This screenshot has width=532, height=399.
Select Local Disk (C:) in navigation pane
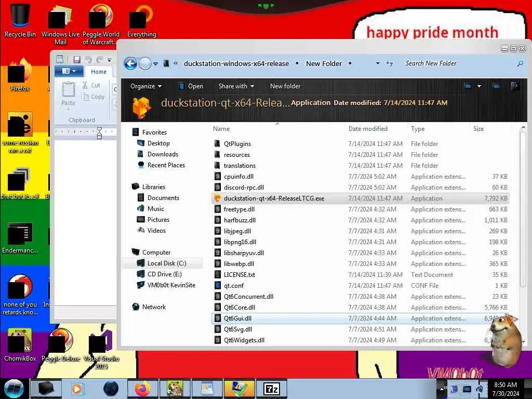click(167, 263)
